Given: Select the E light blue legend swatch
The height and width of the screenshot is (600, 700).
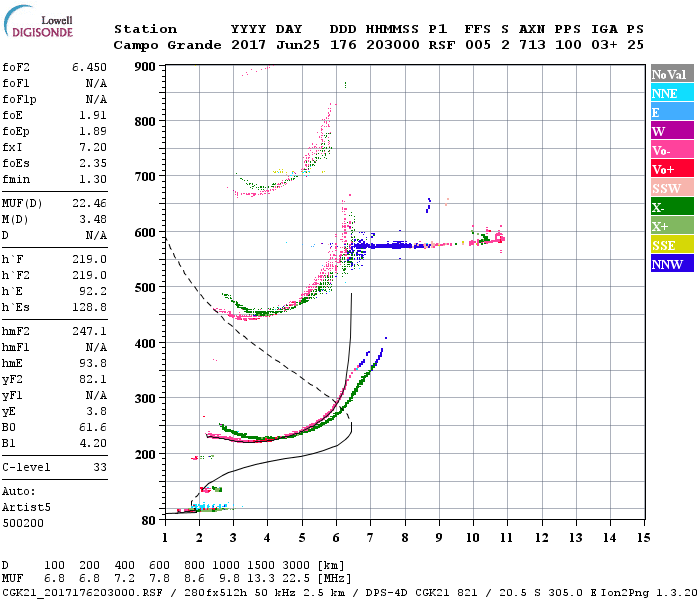Looking at the screenshot, I should [x=672, y=112].
